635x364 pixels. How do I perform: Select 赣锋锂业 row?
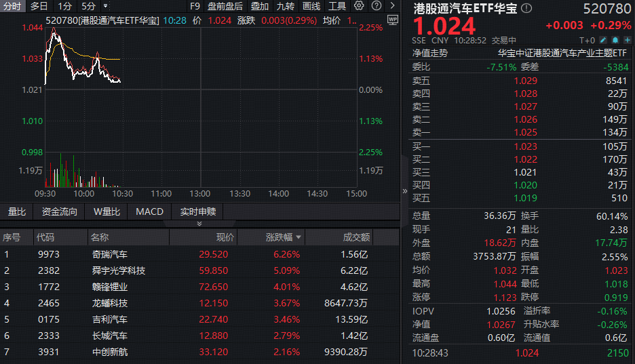point(200,287)
